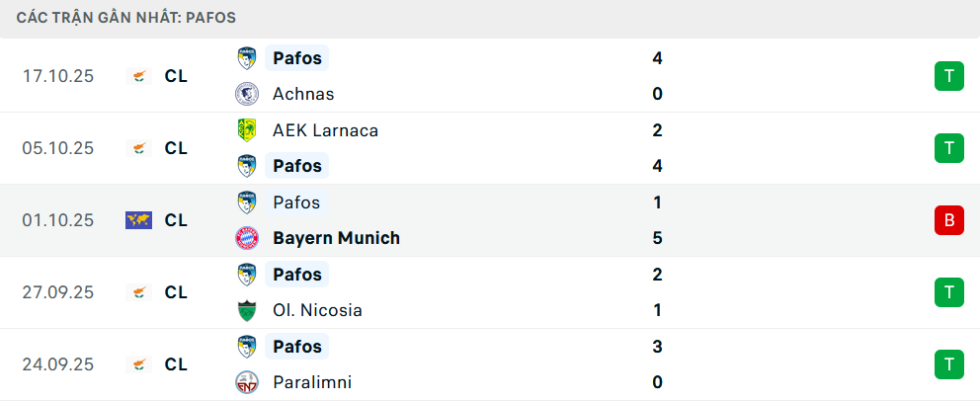Click the CL label on 05.10.25 row
Image resolution: width=980 pixels, height=402 pixels.
(x=176, y=148)
